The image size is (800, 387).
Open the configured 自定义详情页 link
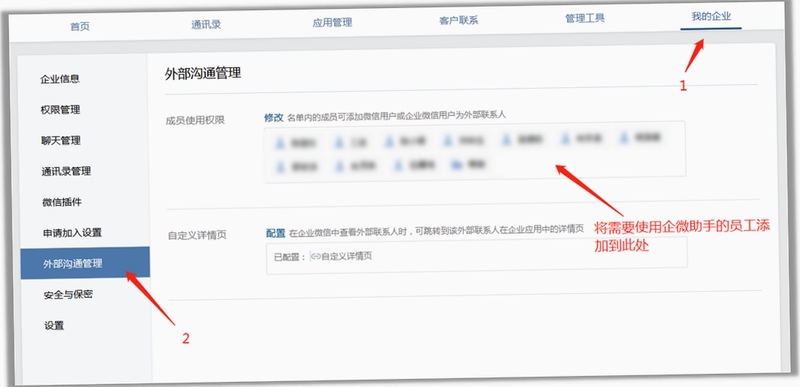pyautogui.click(x=346, y=256)
